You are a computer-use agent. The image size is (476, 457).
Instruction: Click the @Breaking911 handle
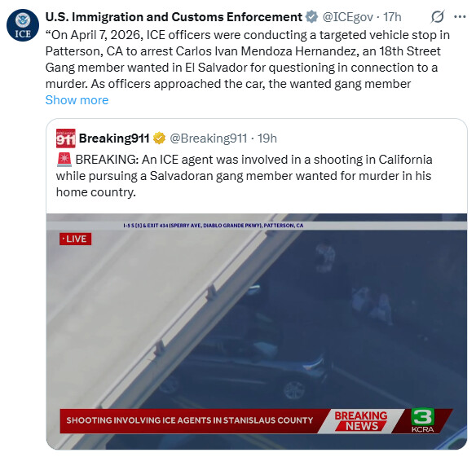pyautogui.click(x=209, y=138)
